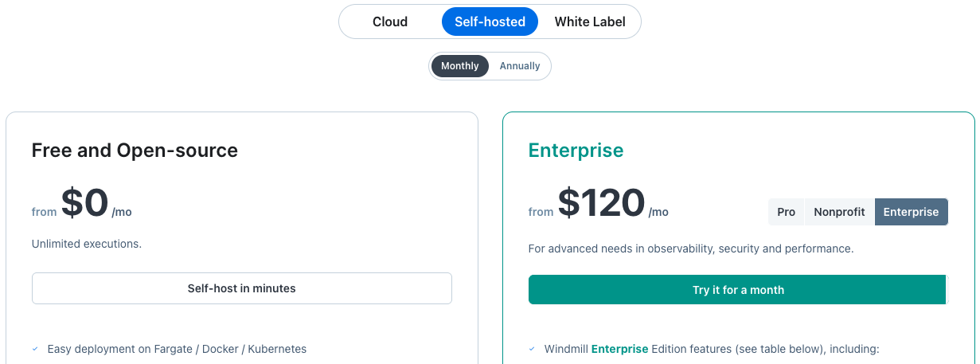Image resolution: width=980 pixels, height=364 pixels.
Task: Click the $0 price figure
Action: (x=84, y=203)
